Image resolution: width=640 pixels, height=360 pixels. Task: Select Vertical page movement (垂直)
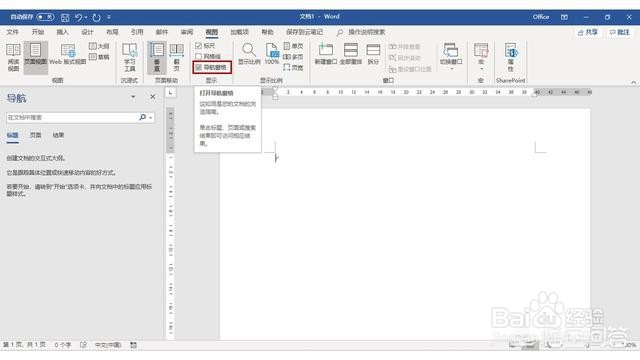tap(157, 57)
